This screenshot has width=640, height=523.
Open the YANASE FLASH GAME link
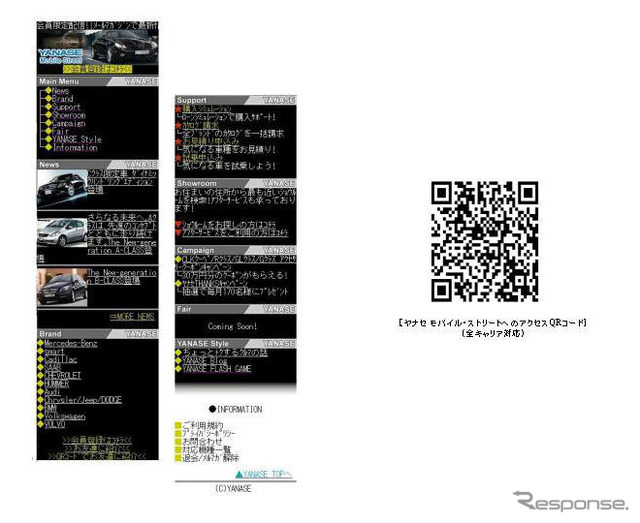click(216, 369)
